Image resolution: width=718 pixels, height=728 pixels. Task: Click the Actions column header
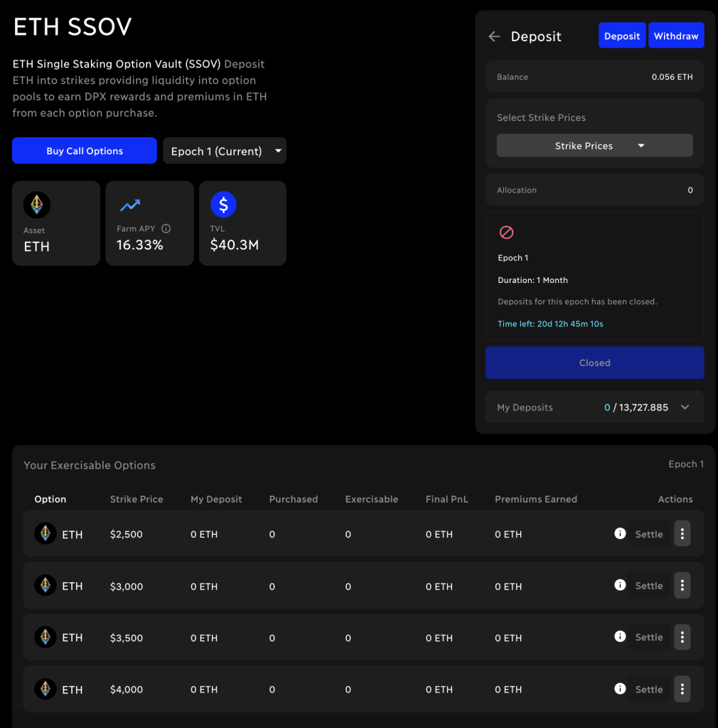coord(675,499)
